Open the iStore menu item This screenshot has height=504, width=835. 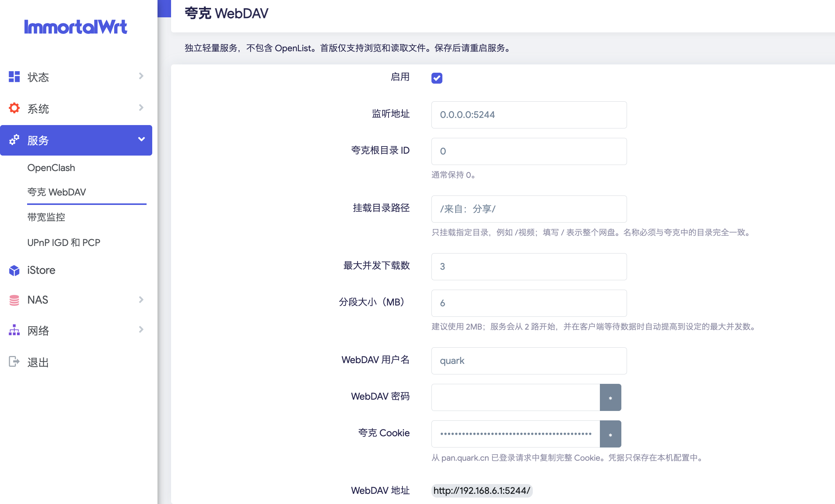pos(41,270)
